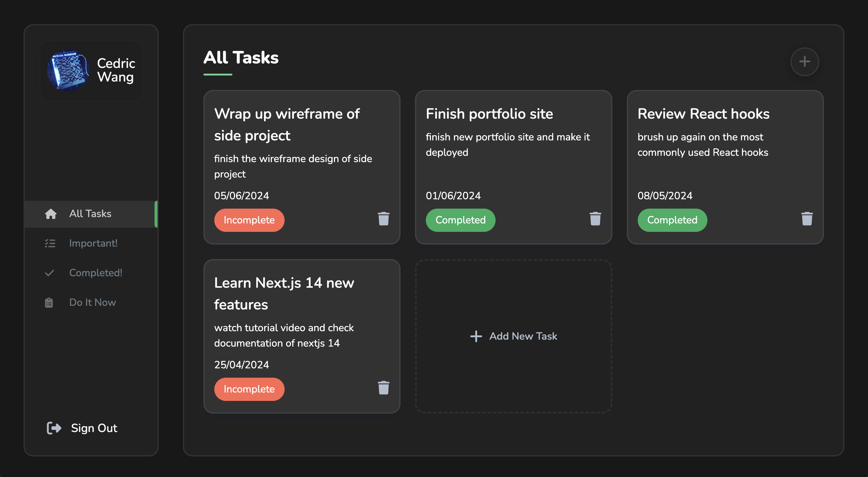Screen dimensions: 868x477
Task: Toggle Completed status on React hooks task
Action: pyautogui.click(x=672, y=220)
